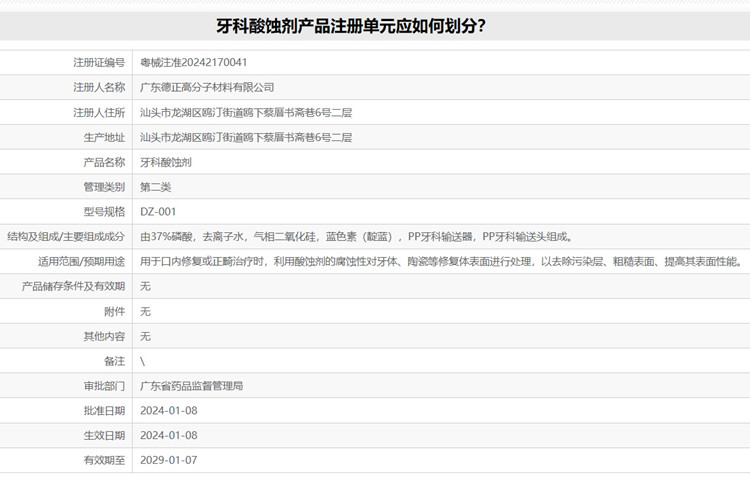Select the approving authority 广东省药品监督管理局
The image size is (750, 478).
(x=191, y=386)
